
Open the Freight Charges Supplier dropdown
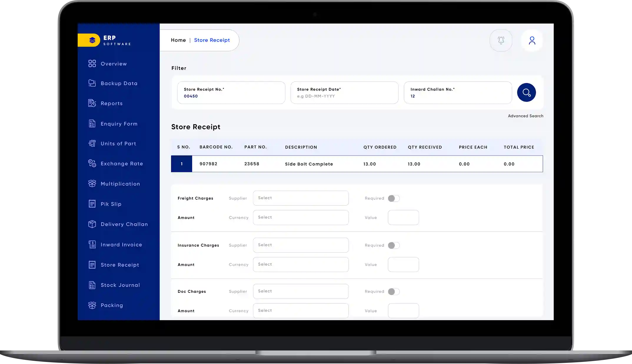coord(301,198)
